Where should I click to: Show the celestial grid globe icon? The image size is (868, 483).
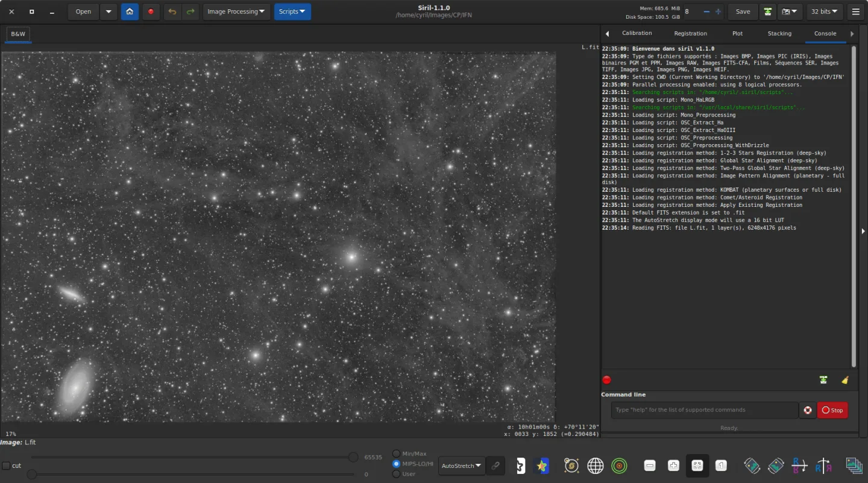coord(596,466)
